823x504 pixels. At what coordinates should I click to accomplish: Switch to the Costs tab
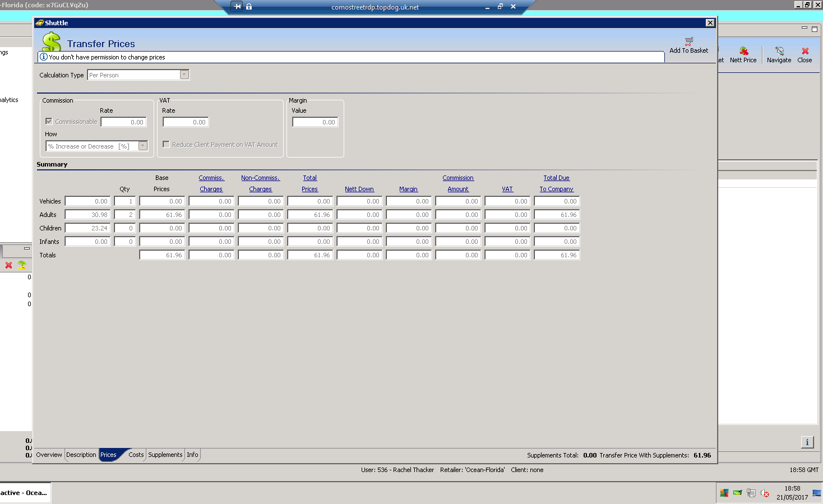tap(136, 455)
